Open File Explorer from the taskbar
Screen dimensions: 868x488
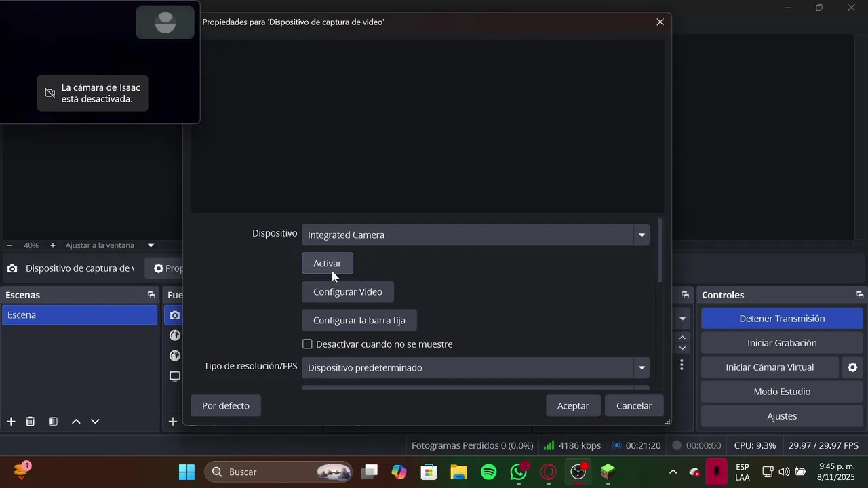pos(458,472)
